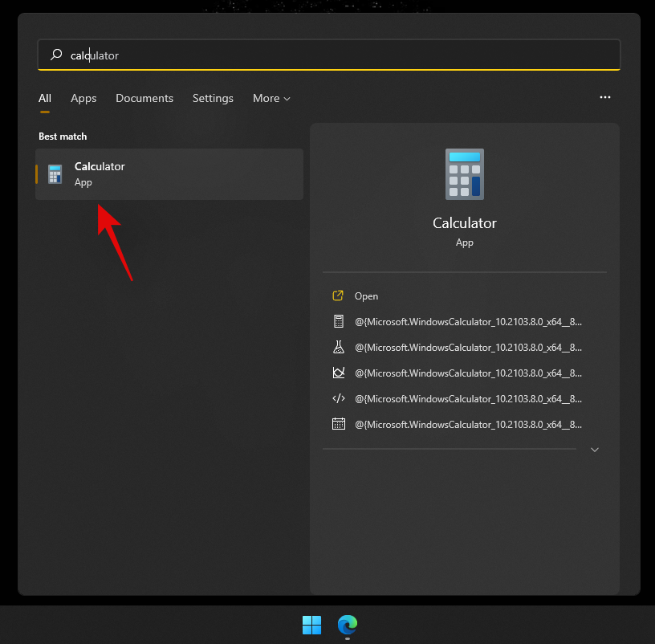Select the Calculator App best match entry

pos(169,173)
